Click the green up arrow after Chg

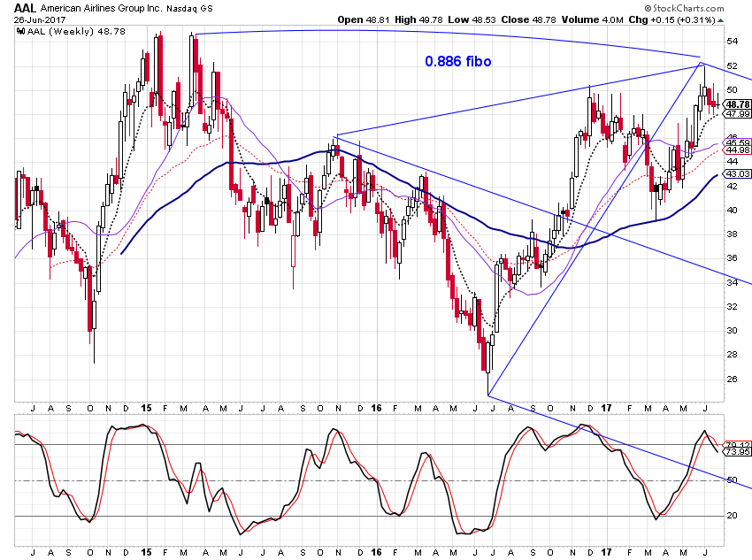click(721, 20)
